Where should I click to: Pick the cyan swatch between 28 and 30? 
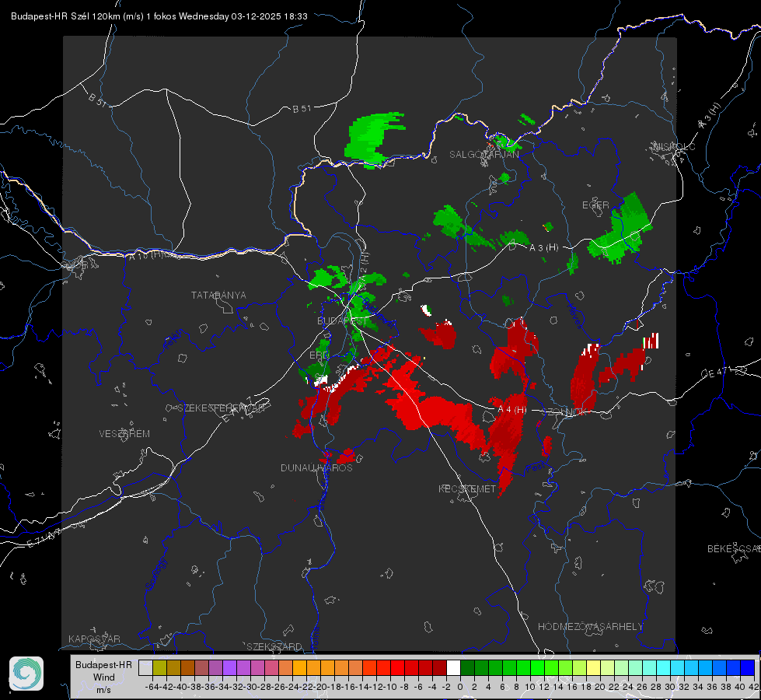point(664,667)
